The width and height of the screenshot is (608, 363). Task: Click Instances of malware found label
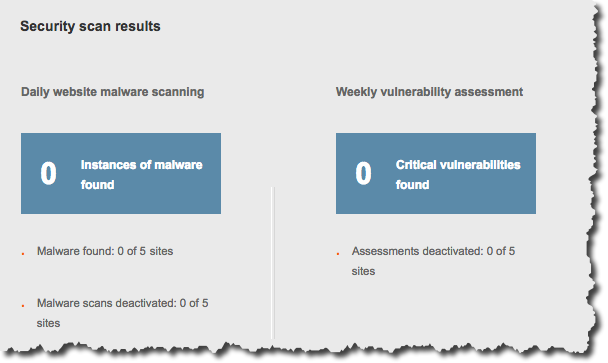(142, 175)
